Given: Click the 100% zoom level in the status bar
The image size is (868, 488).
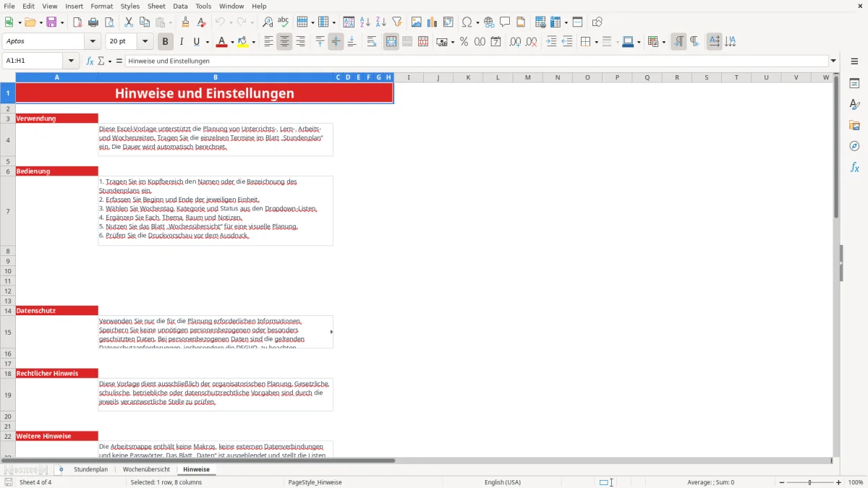Looking at the screenshot, I should [856, 482].
